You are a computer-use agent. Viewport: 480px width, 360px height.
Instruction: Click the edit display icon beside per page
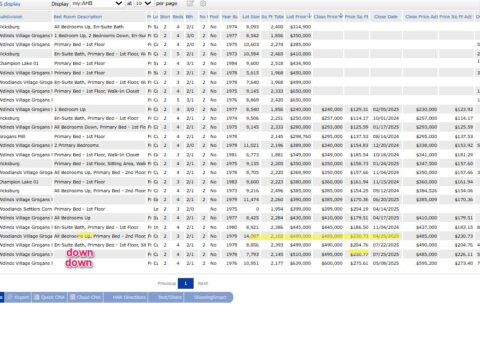pos(190,3)
